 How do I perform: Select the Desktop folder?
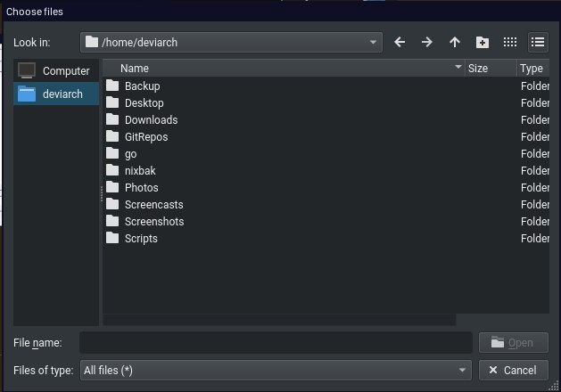(x=326, y=103)
